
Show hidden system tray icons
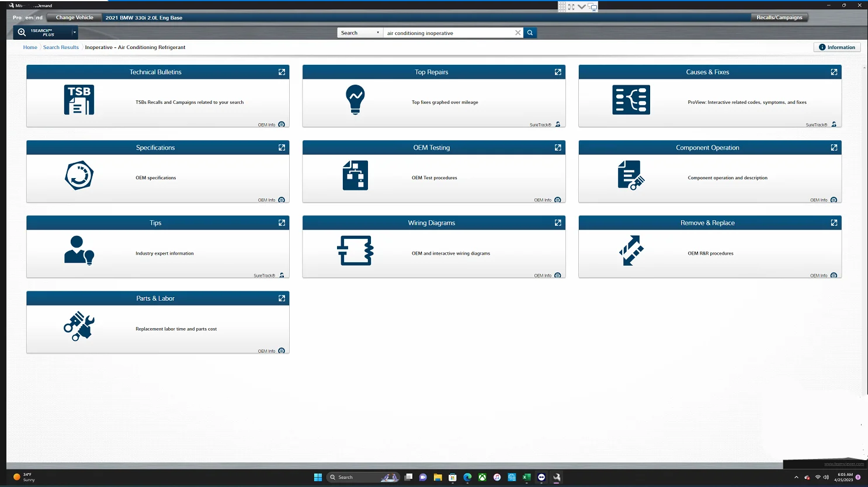point(796,477)
